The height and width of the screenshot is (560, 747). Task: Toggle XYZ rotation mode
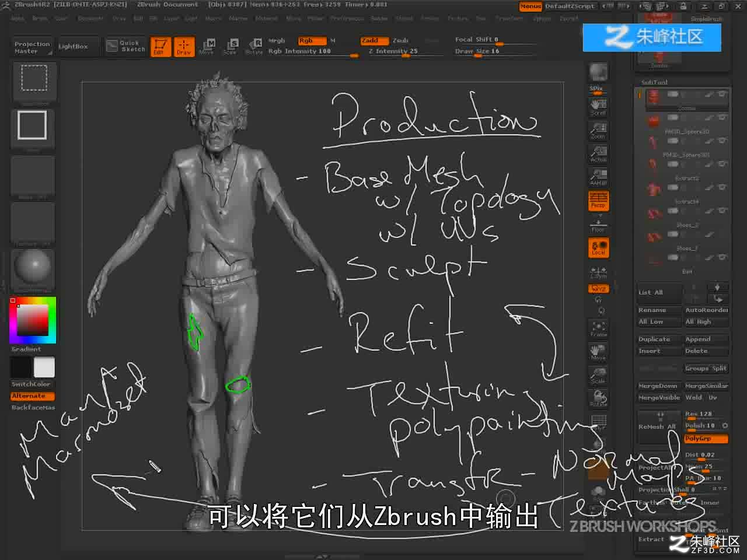tap(598, 289)
